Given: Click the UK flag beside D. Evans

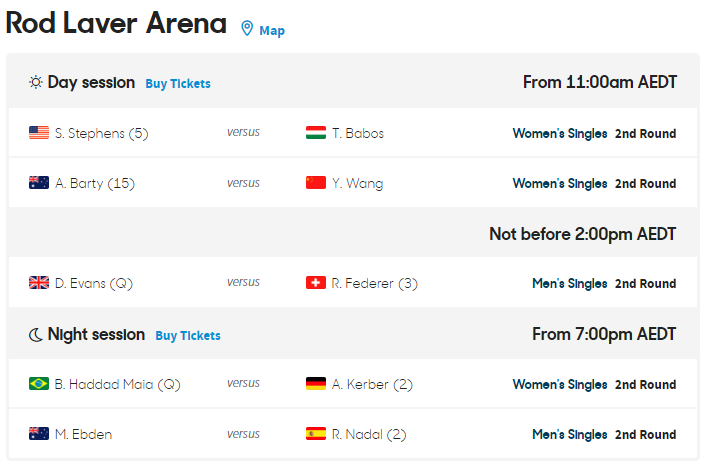Looking at the screenshot, I should 39,283.
